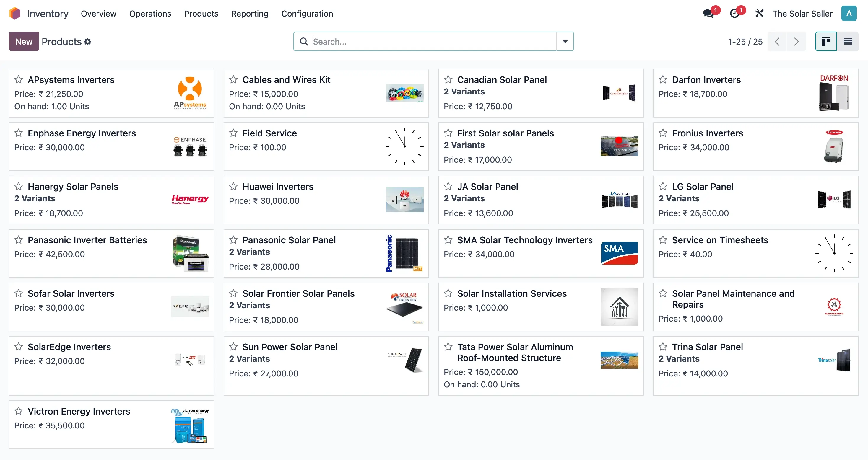The image size is (868, 460).
Task: Click the Panasonic batteries image
Action: pos(190,253)
